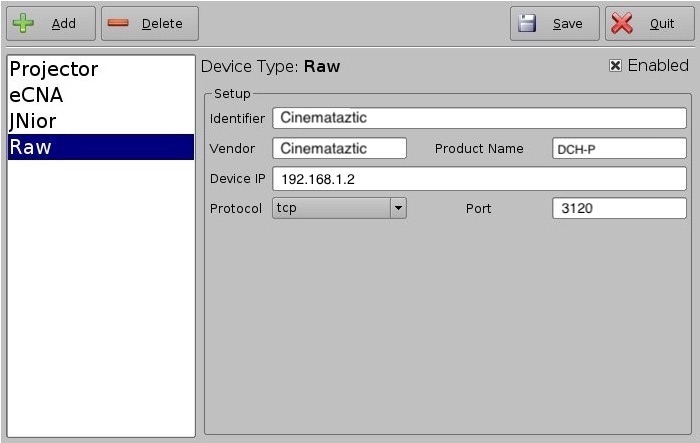The image size is (700, 443).
Task: Click the Device IP field
Action: [479, 179]
